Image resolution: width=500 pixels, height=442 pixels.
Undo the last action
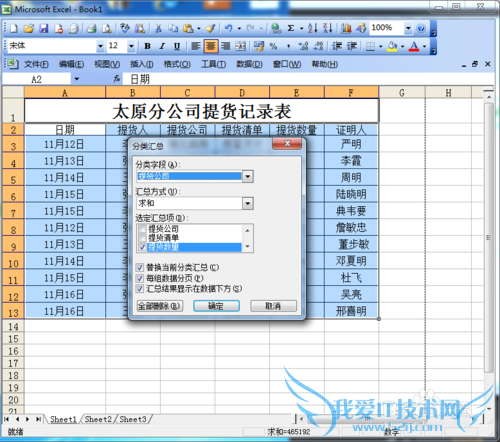point(229,28)
